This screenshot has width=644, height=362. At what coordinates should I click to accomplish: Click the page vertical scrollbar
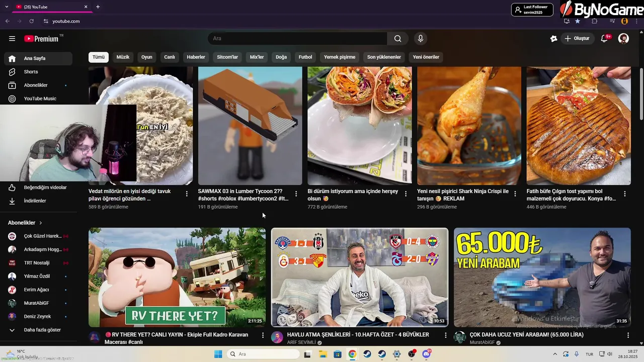(641, 95)
